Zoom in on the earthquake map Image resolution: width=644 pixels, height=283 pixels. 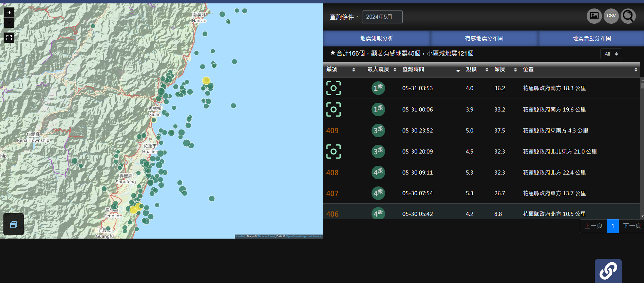pyautogui.click(x=9, y=13)
